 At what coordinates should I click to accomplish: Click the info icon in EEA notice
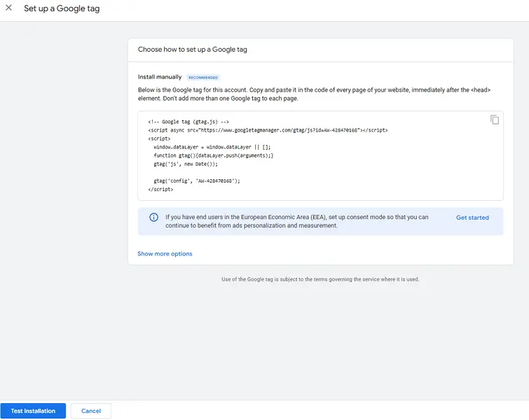(x=153, y=218)
